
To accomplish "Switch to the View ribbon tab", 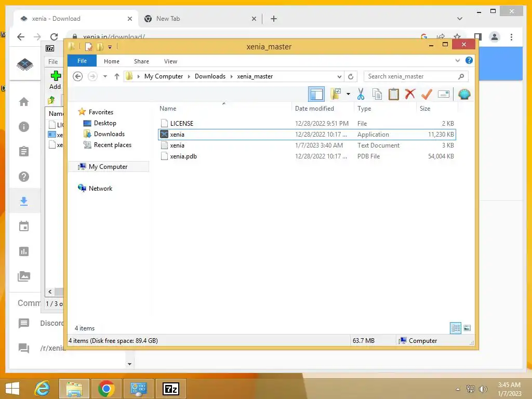I will [170, 61].
